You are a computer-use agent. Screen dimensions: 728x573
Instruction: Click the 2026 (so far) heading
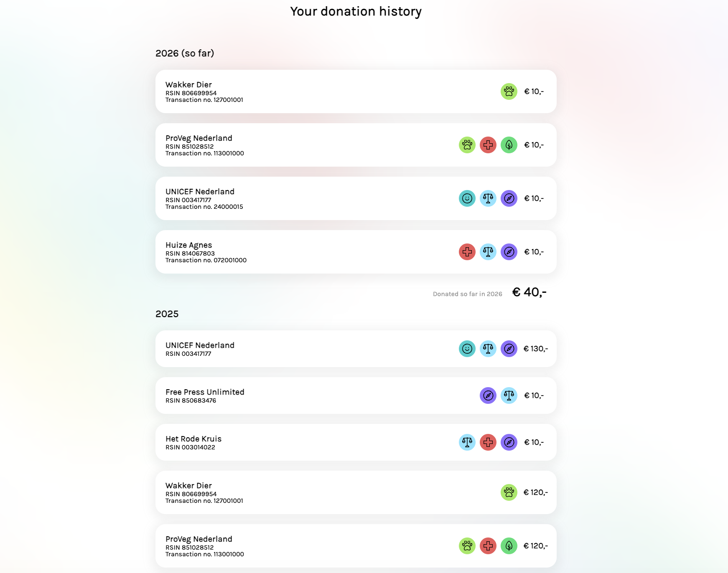pyautogui.click(x=185, y=53)
